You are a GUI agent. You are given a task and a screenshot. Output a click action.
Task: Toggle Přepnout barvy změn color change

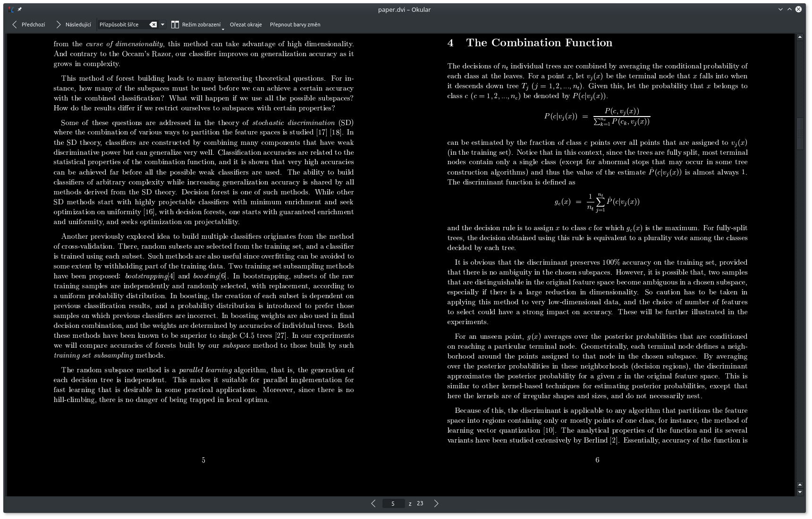coord(295,25)
